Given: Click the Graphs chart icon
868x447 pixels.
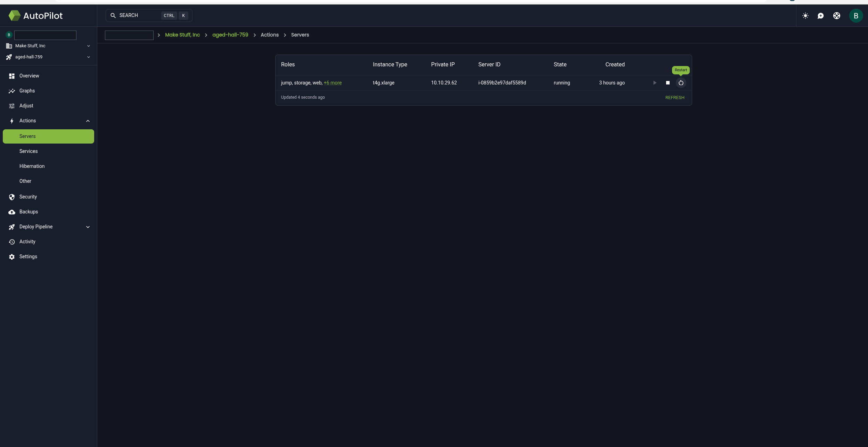Looking at the screenshot, I should point(12,91).
